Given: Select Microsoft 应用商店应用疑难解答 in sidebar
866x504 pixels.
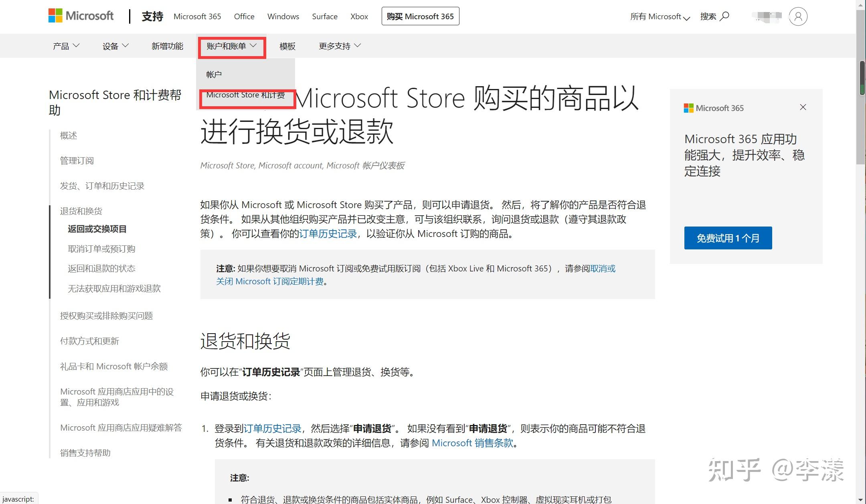Looking at the screenshot, I should [x=121, y=428].
